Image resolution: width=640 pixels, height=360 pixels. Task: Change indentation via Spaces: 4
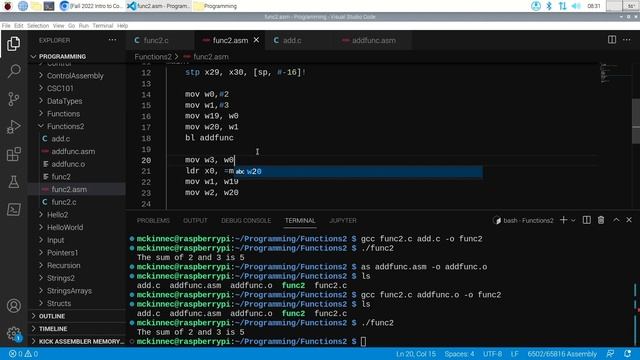(459, 354)
